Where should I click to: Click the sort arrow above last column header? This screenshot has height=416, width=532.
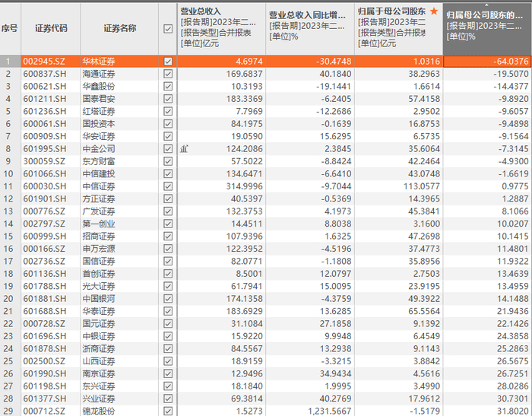click(487, 5)
